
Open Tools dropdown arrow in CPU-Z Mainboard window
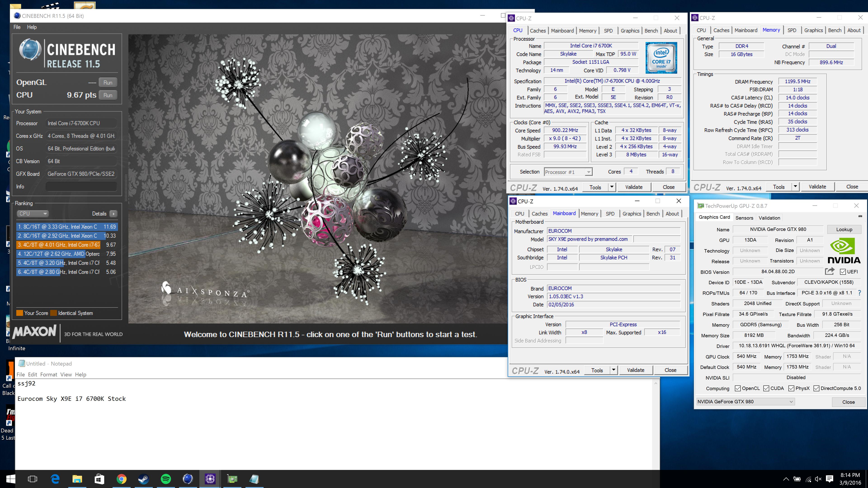614,370
